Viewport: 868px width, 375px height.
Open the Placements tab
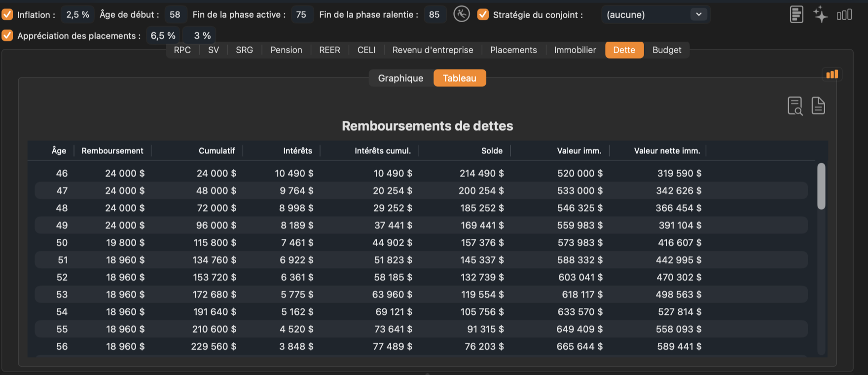point(513,50)
